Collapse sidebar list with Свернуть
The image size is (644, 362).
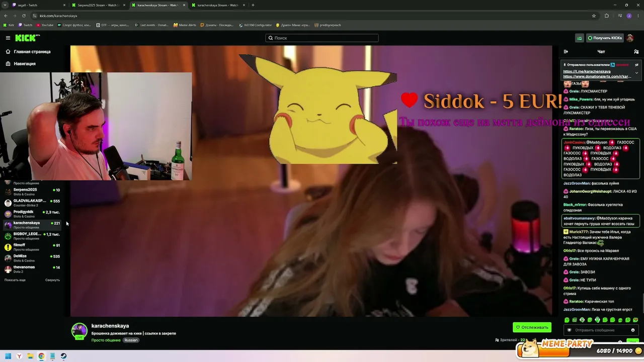click(x=52, y=280)
